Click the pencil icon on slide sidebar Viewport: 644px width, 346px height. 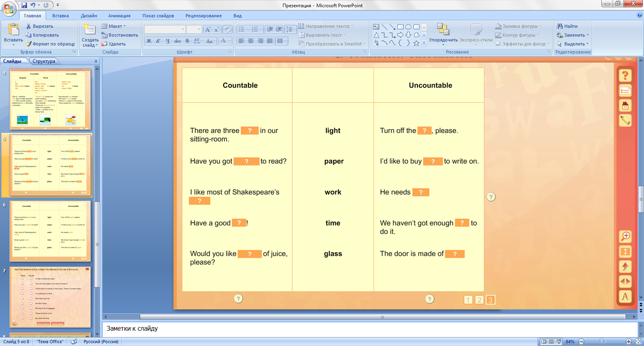(625, 120)
